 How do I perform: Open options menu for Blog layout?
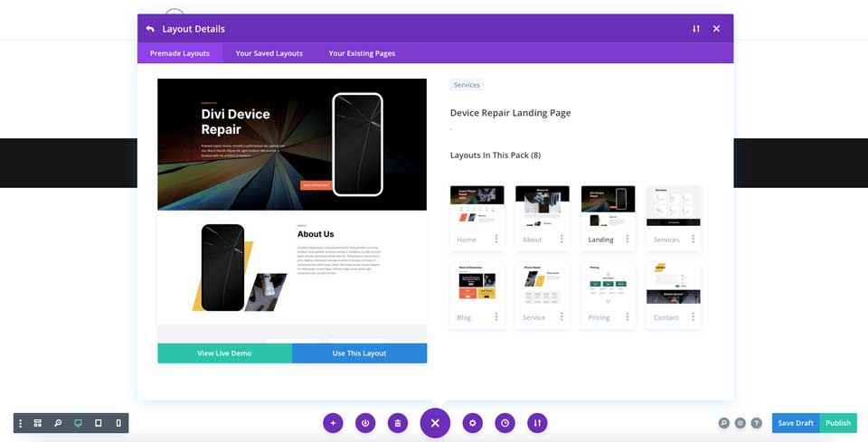pos(496,317)
